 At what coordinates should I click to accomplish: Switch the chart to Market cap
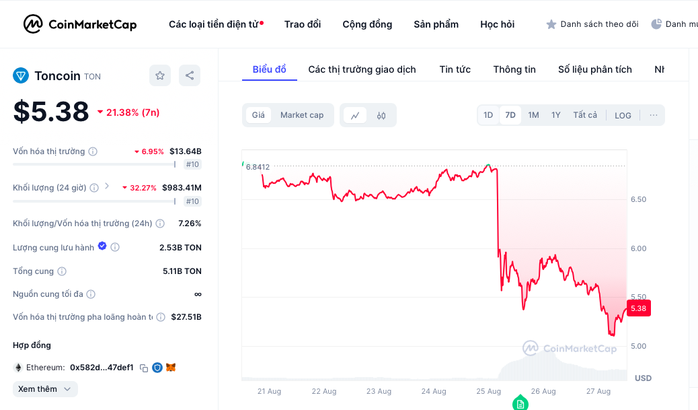(302, 115)
